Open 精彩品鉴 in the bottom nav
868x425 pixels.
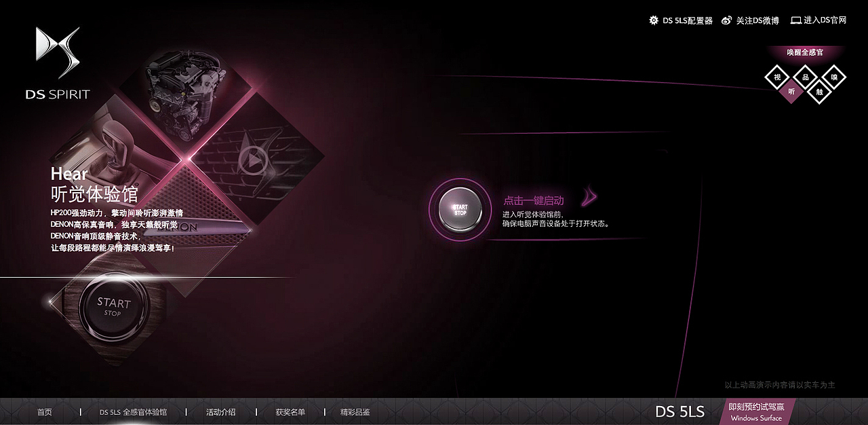click(x=355, y=412)
